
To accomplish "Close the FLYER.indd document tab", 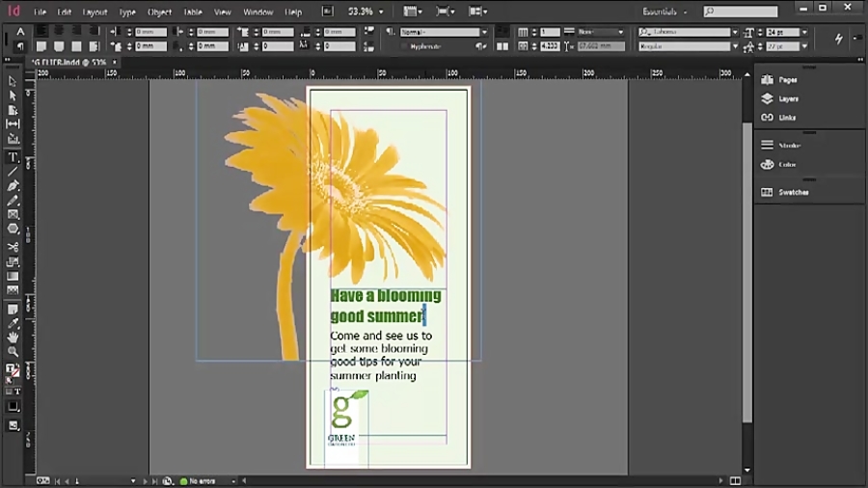I will click(115, 62).
